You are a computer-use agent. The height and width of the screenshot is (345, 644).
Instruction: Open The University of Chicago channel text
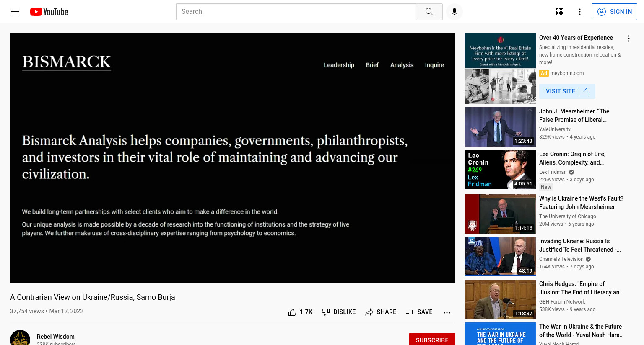567,216
